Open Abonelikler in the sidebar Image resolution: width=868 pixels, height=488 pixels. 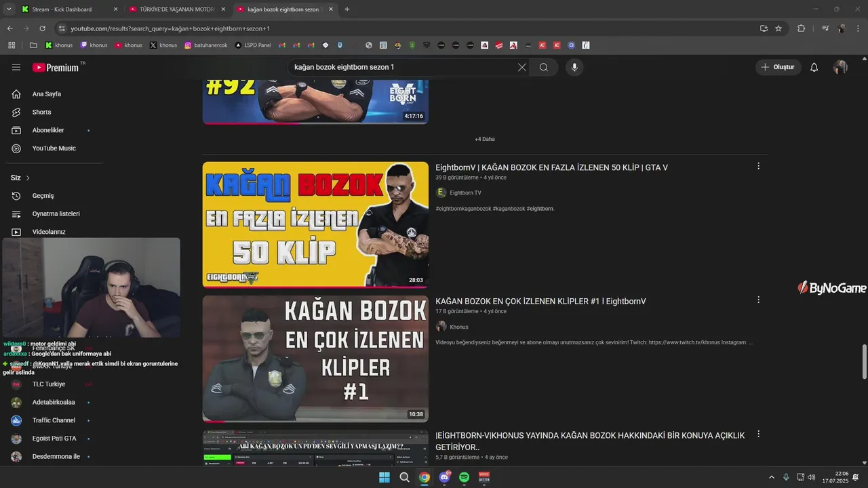coord(48,130)
